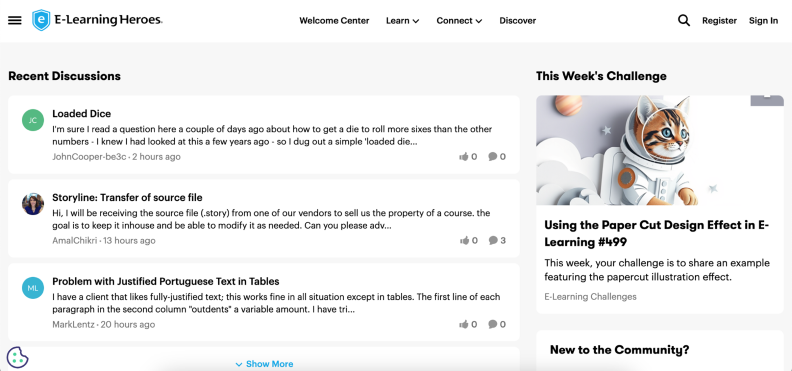Click the papercut illustration challenge description
The height and width of the screenshot is (371, 792).
pyautogui.click(x=657, y=270)
